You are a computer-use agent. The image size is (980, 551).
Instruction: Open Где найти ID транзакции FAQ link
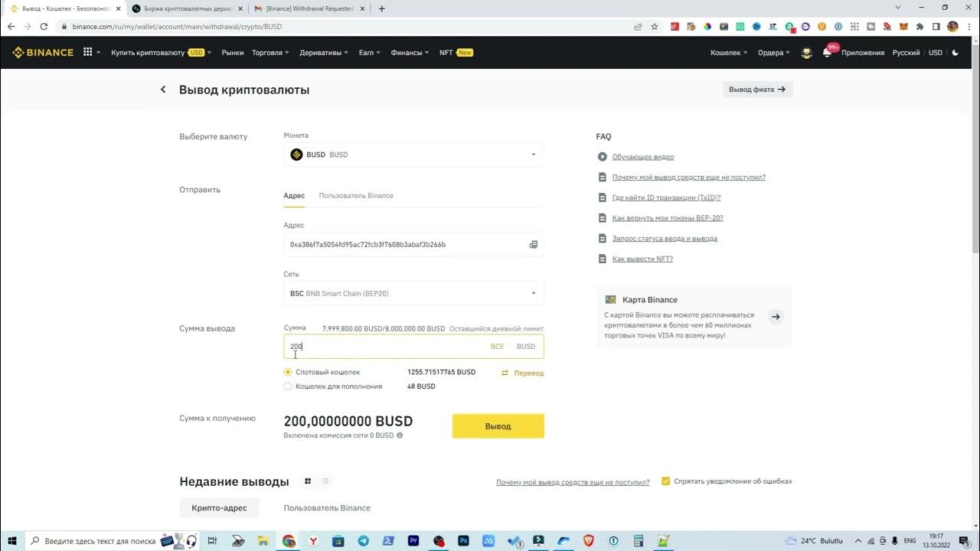666,197
